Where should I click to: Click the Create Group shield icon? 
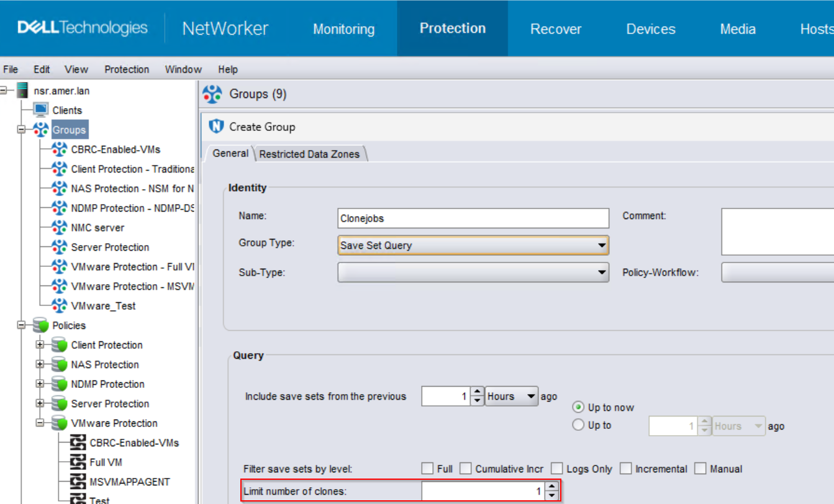coord(216,126)
